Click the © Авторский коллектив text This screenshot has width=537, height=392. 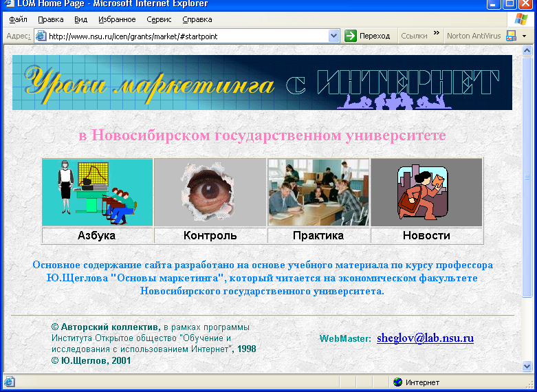point(106,327)
